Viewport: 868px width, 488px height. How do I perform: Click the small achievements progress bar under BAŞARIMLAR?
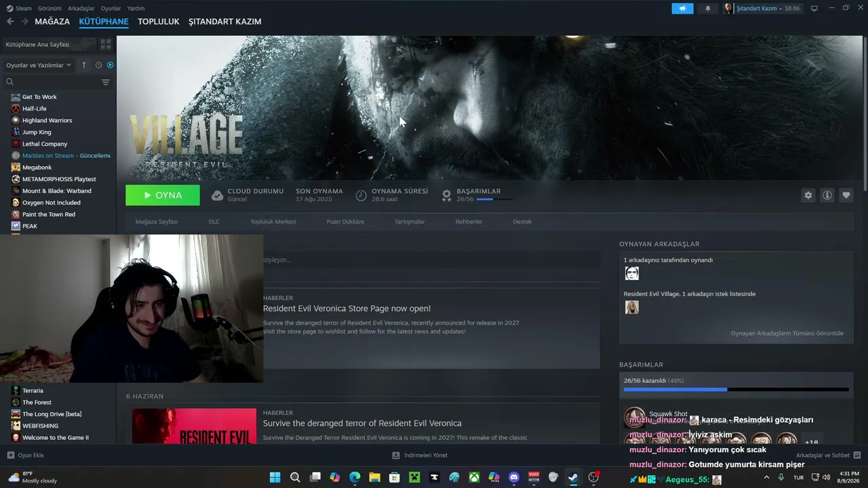click(x=494, y=199)
